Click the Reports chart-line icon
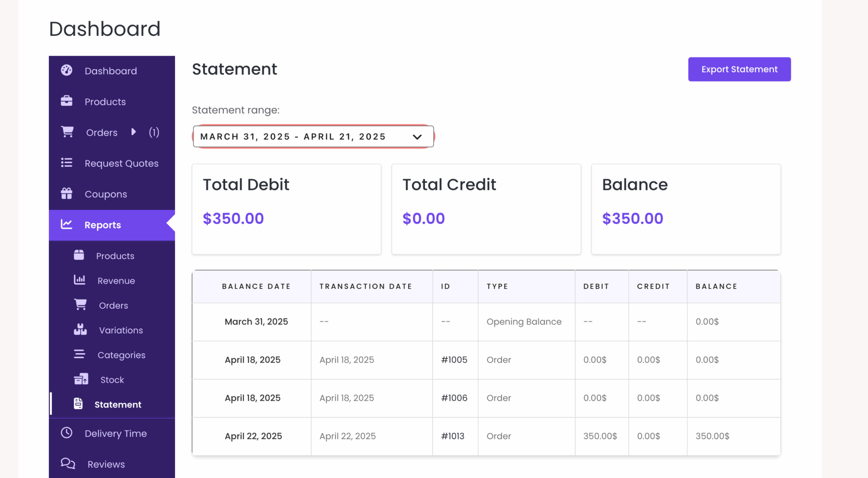 (x=66, y=224)
